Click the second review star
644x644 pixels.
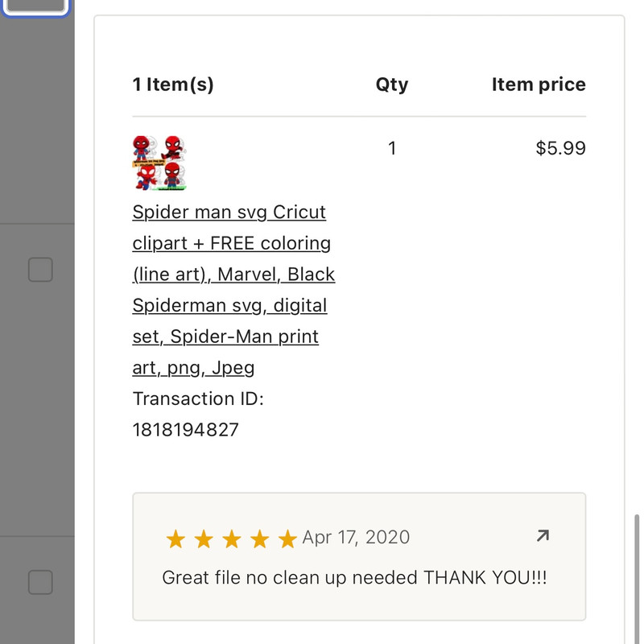click(x=204, y=539)
